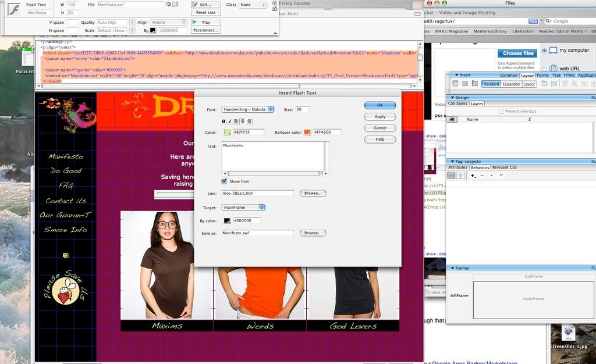Collapse the Tag <object> panel triangle
This screenshot has height=364, width=596.
click(452, 161)
